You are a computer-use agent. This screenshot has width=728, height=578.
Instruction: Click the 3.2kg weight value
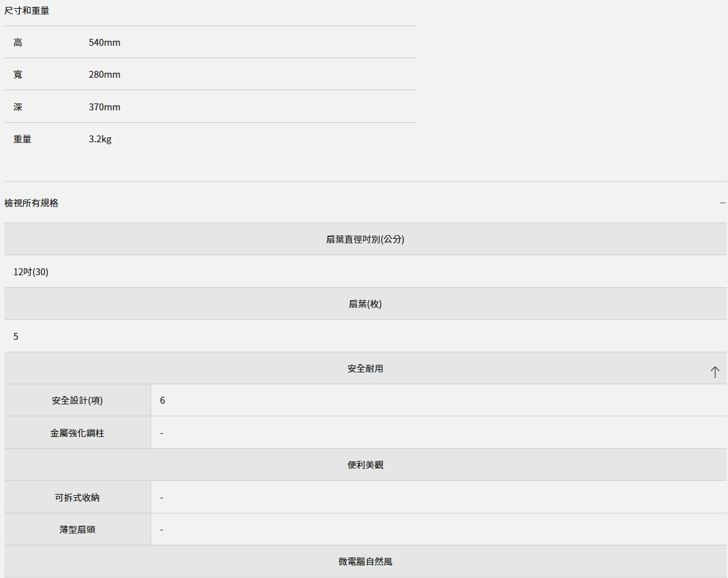pos(100,139)
